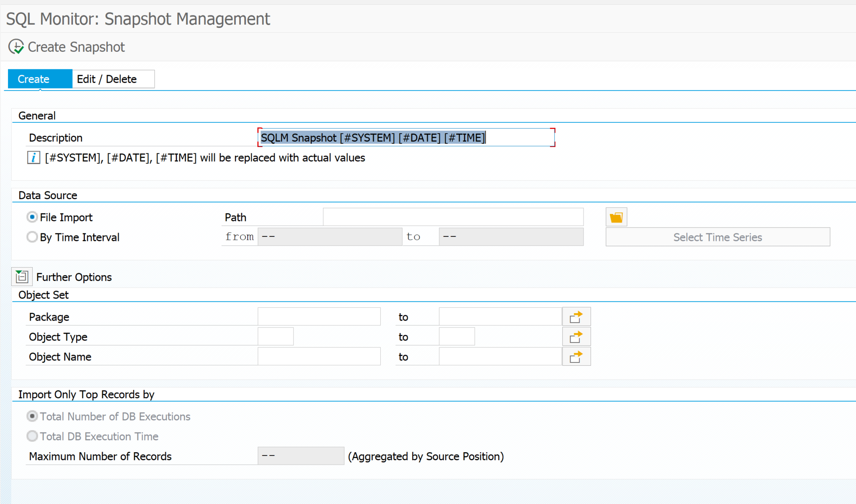
Task: Open the 'from' date selector
Action: pyautogui.click(x=330, y=236)
